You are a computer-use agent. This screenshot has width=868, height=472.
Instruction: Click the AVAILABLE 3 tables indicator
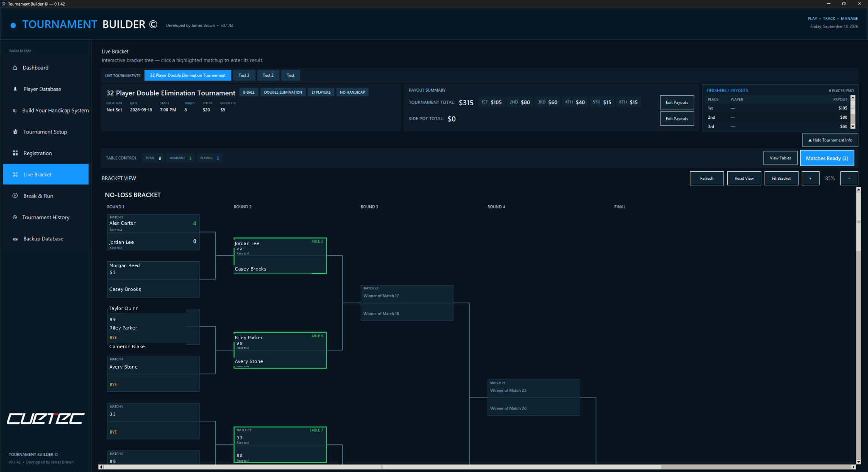tap(181, 158)
